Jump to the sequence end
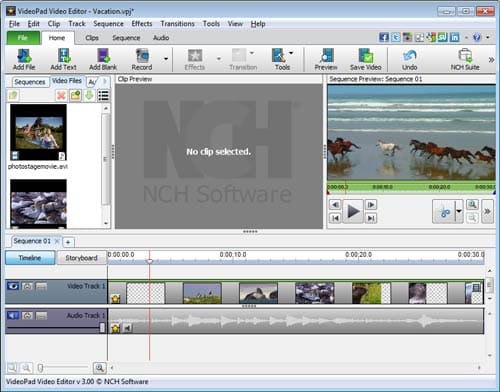This screenshot has height=392, width=500. pyautogui.click(x=371, y=218)
